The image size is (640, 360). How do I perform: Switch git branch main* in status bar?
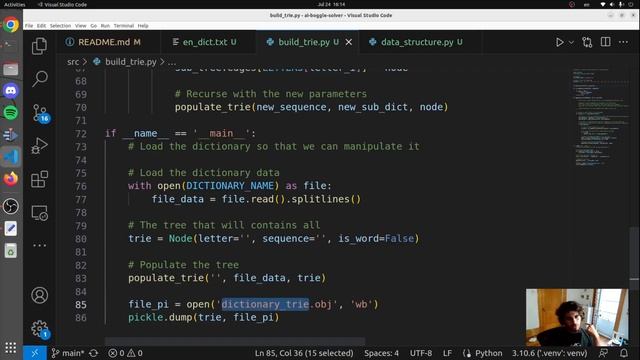67,353
